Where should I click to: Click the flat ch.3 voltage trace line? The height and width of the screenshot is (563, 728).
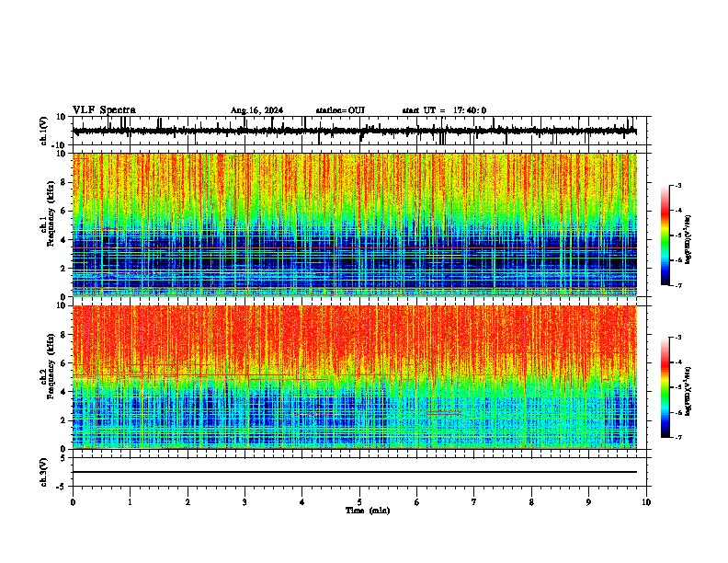(x=355, y=472)
